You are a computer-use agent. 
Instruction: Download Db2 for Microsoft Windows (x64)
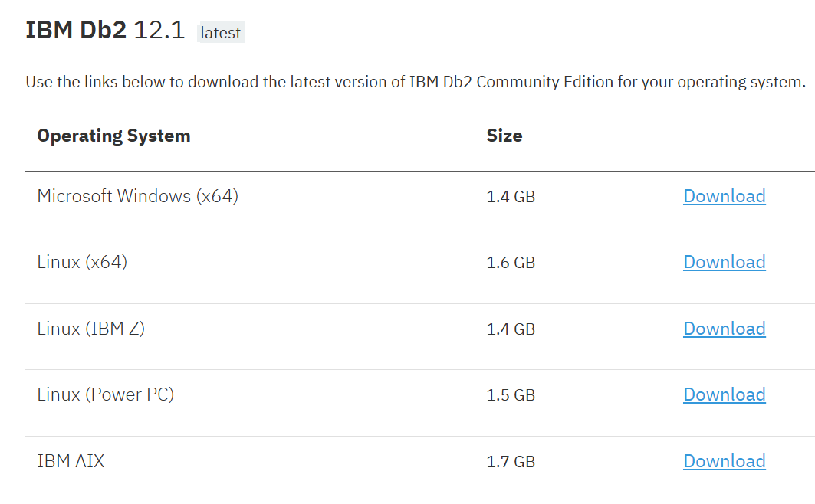pyautogui.click(x=724, y=196)
